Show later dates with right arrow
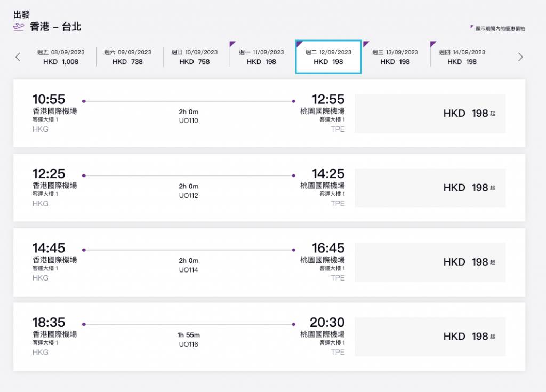546x392 pixels. (520, 57)
